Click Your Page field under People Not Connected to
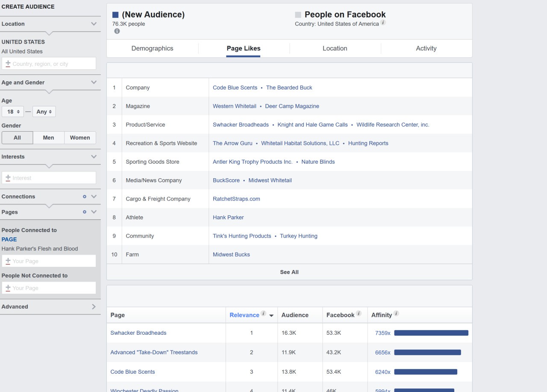Viewport: 547px width, 392px height. (x=49, y=288)
